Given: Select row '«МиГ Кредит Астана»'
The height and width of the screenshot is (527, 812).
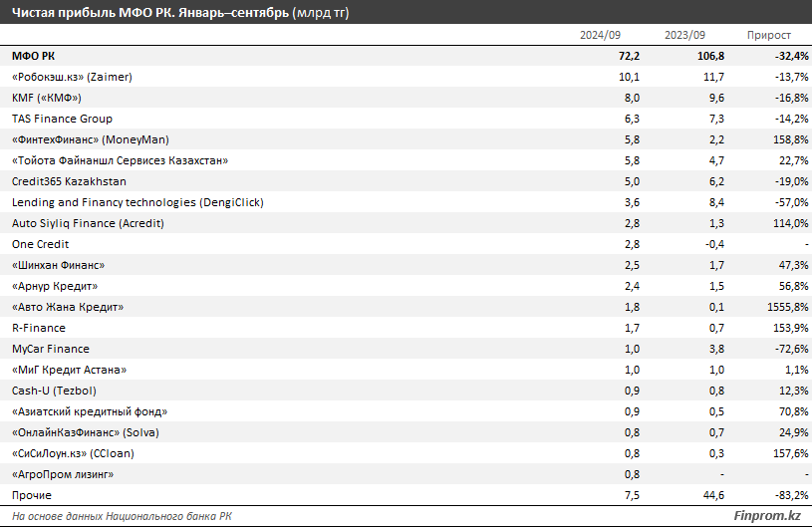Looking at the screenshot, I should click(406, 370).
